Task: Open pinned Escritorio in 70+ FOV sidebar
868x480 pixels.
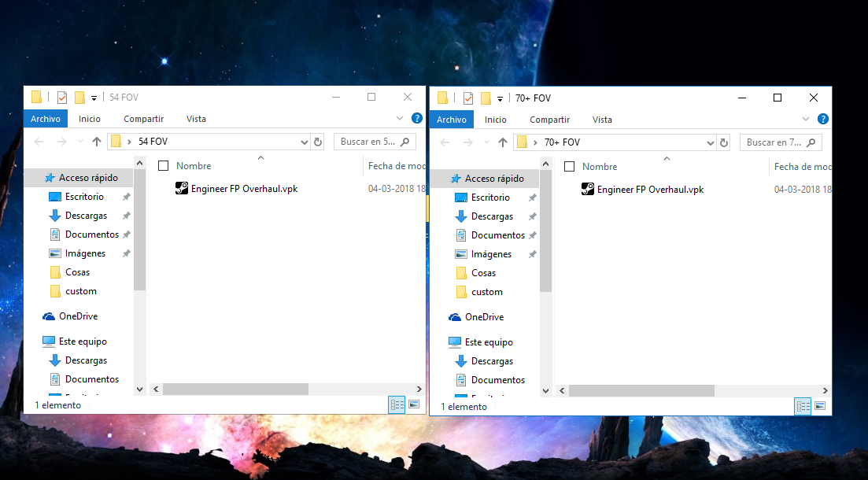Action: click(x=490, y=197)
